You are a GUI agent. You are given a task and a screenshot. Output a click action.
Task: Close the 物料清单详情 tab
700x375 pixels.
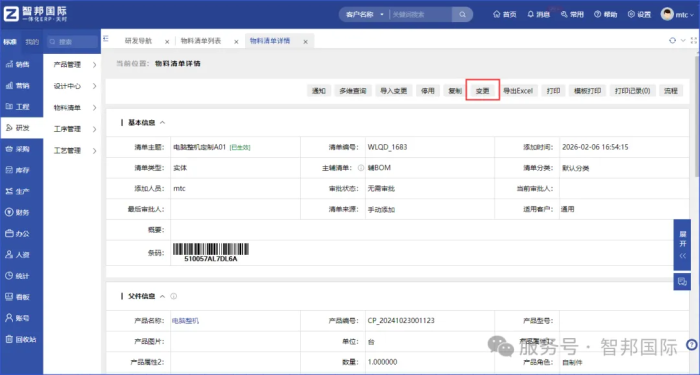click(x=305, y=42)
